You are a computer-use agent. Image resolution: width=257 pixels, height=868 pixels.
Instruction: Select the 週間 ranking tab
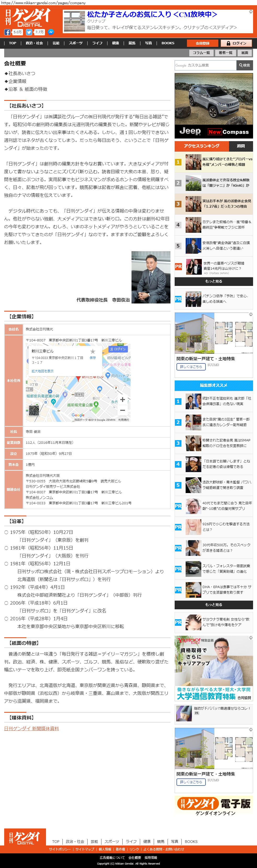point(241,146)
